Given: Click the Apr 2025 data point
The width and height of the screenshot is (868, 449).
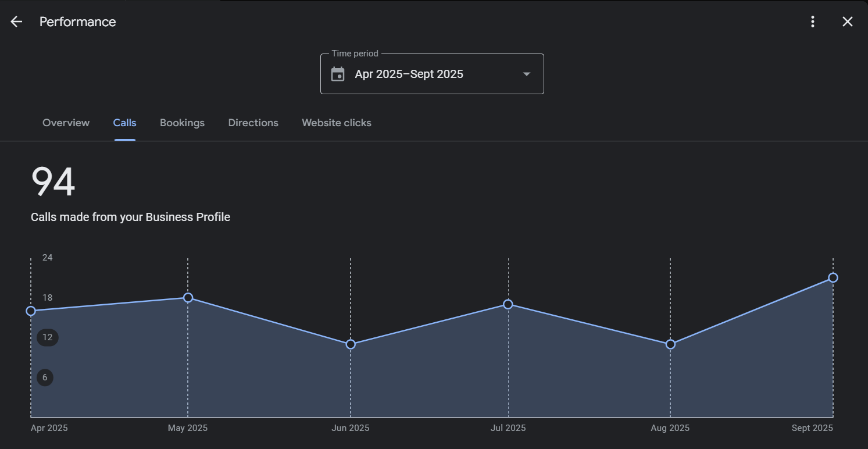Looking at the screenshot, I should 31,311.
